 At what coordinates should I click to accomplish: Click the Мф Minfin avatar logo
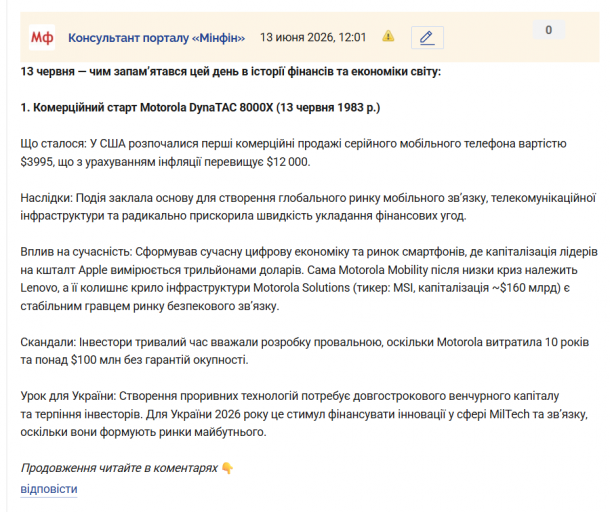pos(42,37)
